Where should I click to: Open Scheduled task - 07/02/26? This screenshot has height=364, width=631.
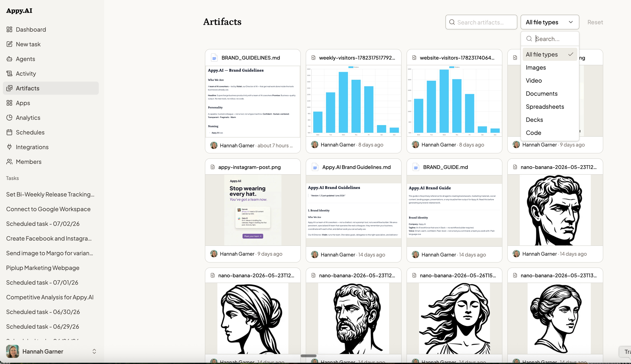[x=43, y=224]
